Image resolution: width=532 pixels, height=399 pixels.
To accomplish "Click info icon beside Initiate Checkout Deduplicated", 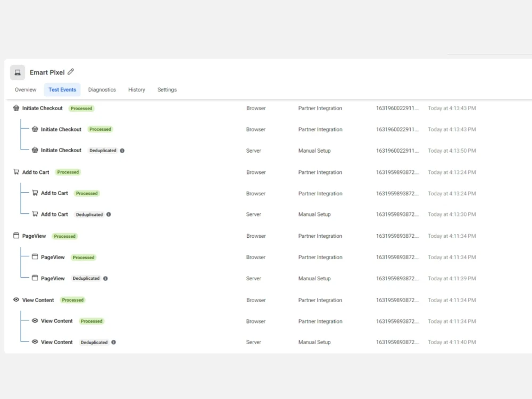I will coord(122,151).
